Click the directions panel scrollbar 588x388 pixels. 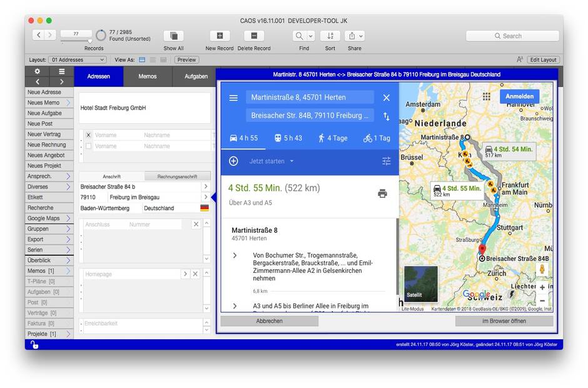(397, 257)
